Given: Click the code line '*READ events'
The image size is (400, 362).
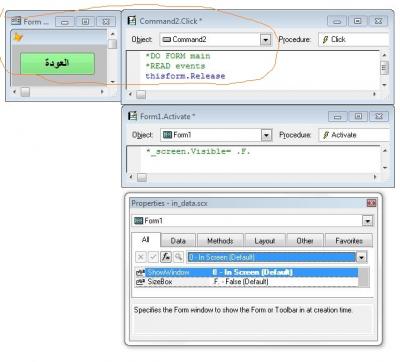Looking at the screenshot, I should pyautogui.click(x=175, y=66).
